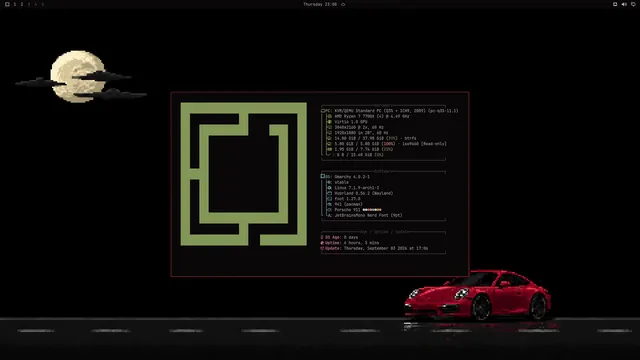This screenshot has width=640, height=360.
Task: Click the 'Linux 7.1.9-arch1-2' kernel line
Action: point(356,188)
